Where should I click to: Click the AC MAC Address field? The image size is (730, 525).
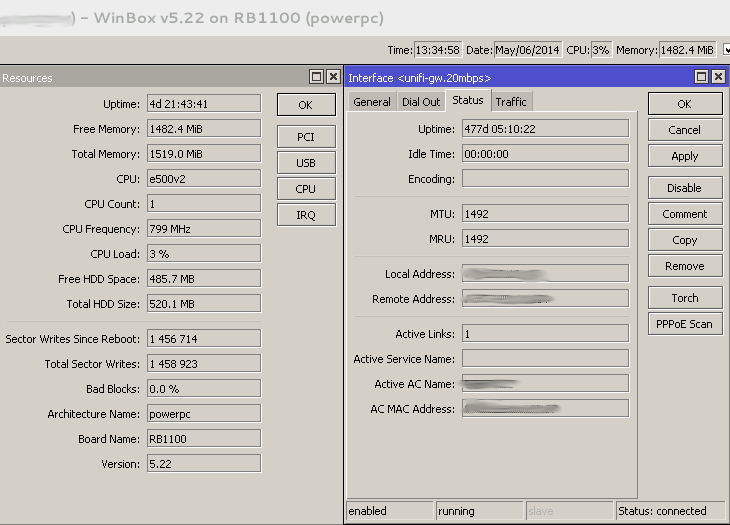click(x=545, y=409)
